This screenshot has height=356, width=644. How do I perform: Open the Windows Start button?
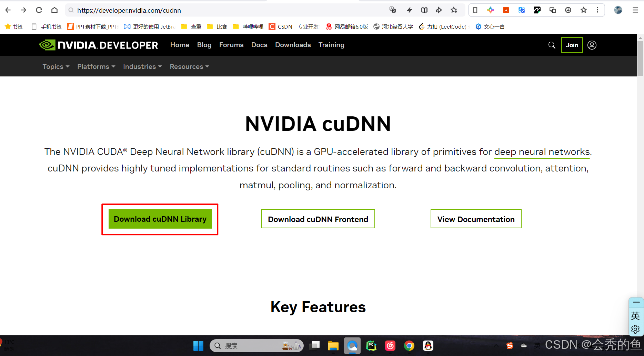click(199, 346)
